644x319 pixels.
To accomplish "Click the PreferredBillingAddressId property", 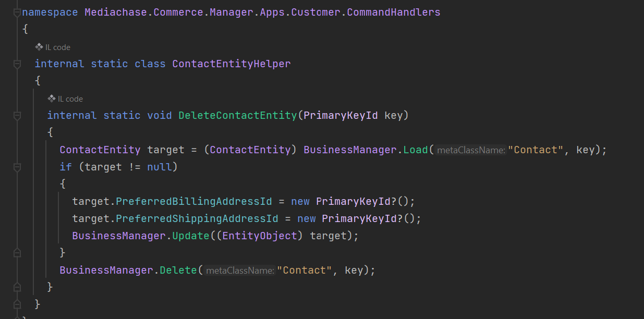I will [x=193, y=201].
